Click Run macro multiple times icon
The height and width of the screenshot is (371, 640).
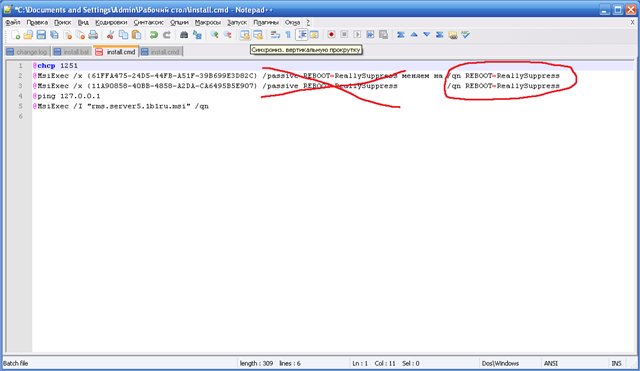pos(370,35)
